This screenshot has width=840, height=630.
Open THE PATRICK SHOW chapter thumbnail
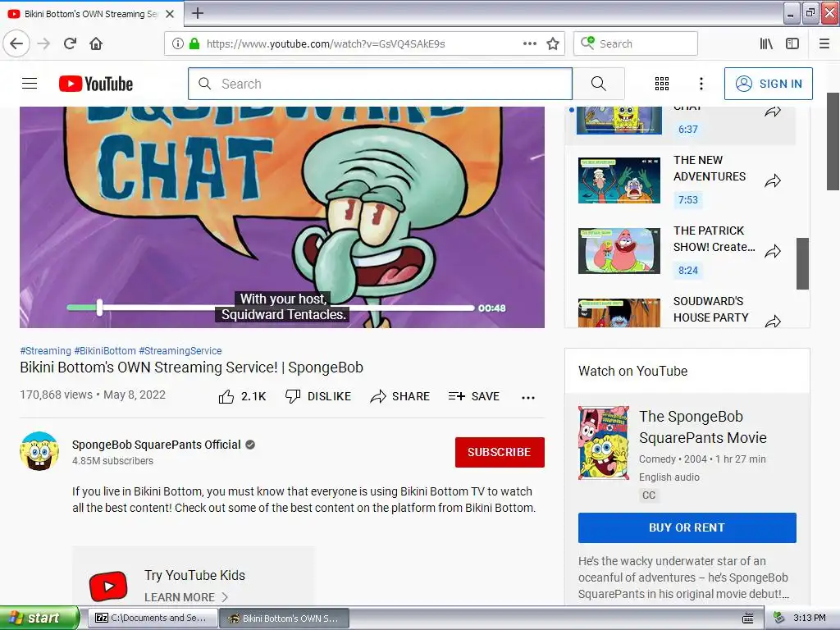(619, 251)
